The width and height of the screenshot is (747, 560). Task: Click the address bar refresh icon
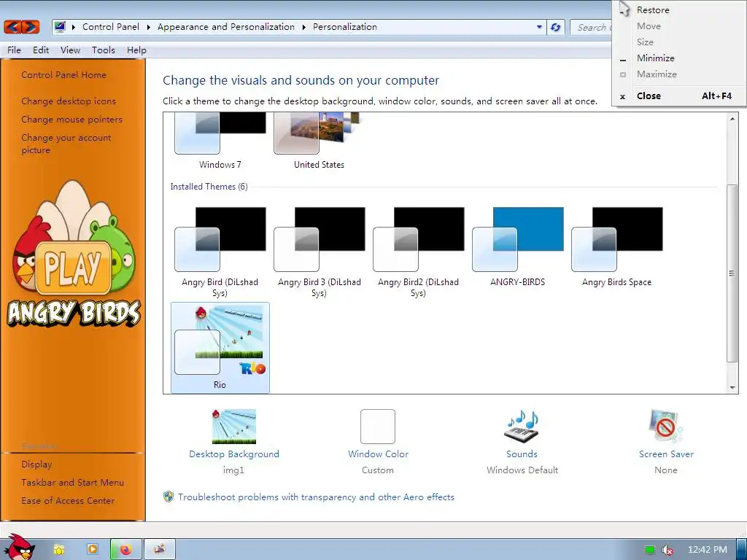[x=555, y=27]
